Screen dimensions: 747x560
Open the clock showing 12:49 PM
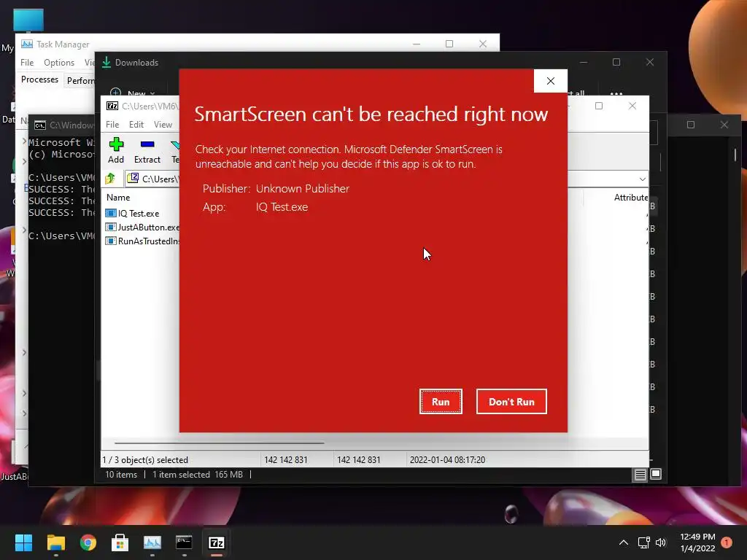point(697,542)
